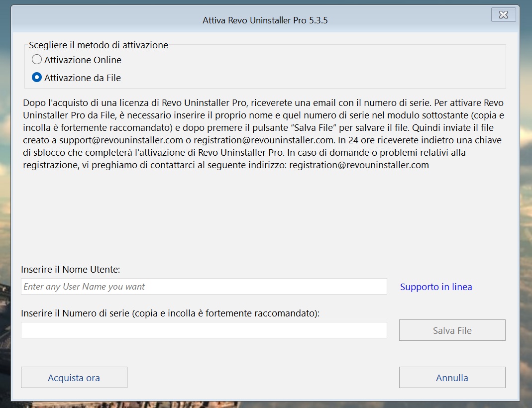Screen dimensions: 532x408
Task: Cancel with the Annulla button
Action: click(452, 378)
